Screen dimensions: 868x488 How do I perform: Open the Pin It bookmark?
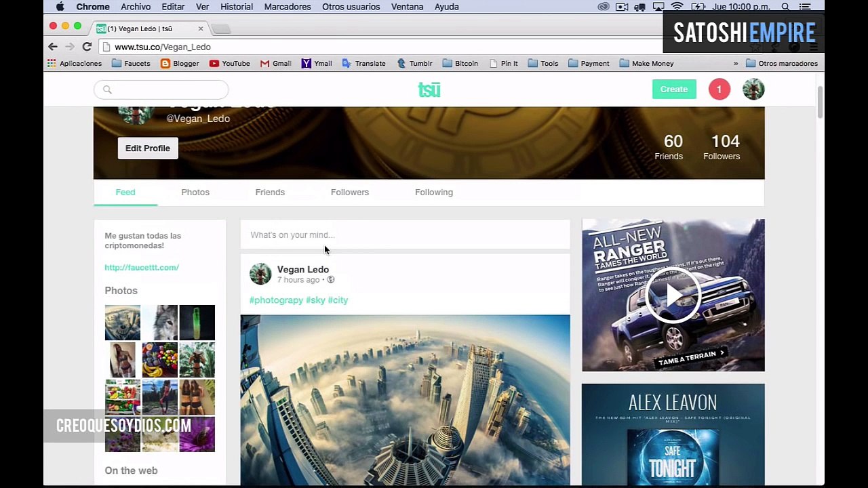click(503, 63)
